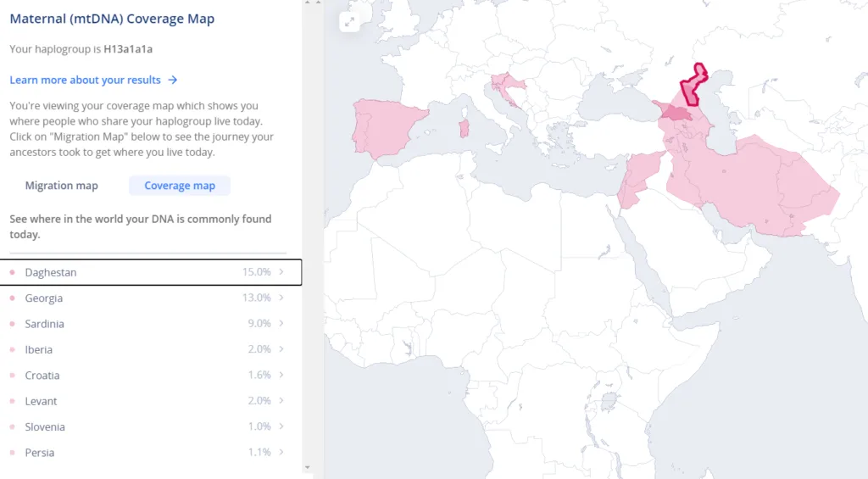Viewport: 868px width, 479px height.
Task: Expand the Daghestan row chevron
Action: pyautogui.click(x=281, y=272)
